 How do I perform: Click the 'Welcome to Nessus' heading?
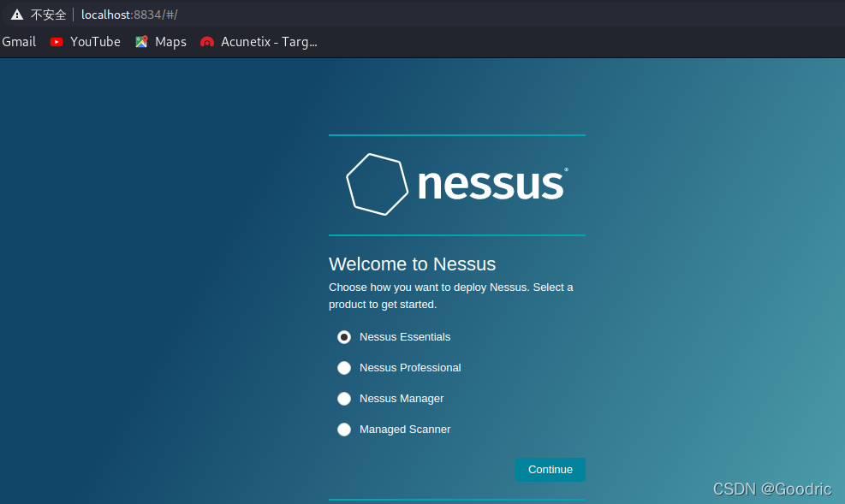click(x=413, y=264)
